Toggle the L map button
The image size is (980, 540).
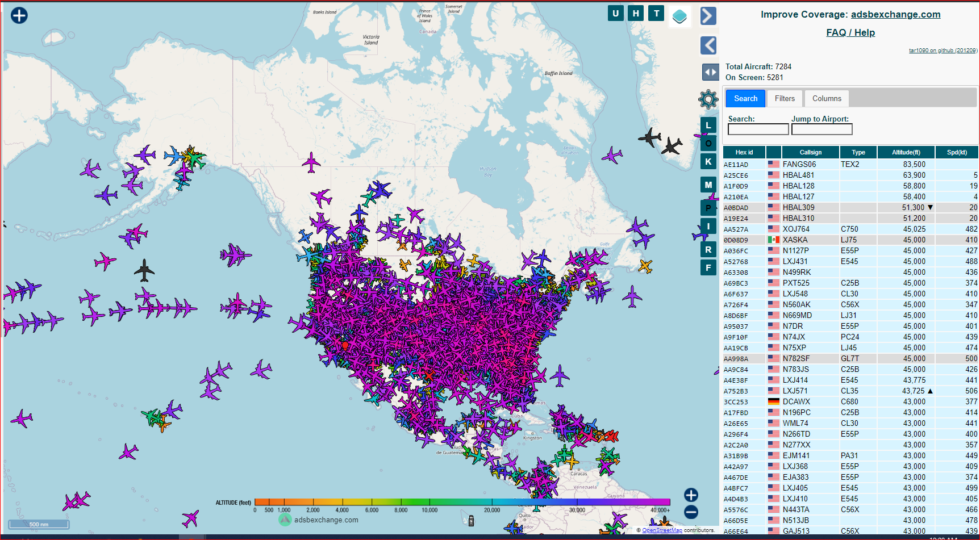(x=708, y=125)
